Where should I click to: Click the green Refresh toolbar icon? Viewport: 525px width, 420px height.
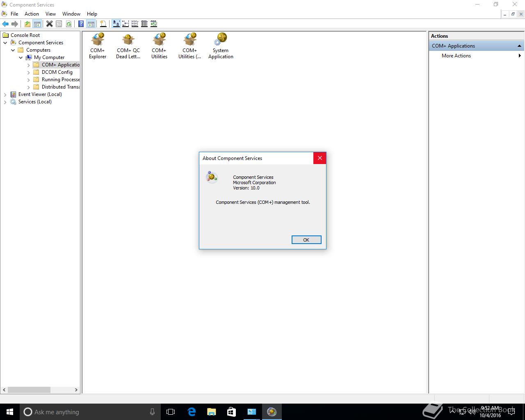68,24
